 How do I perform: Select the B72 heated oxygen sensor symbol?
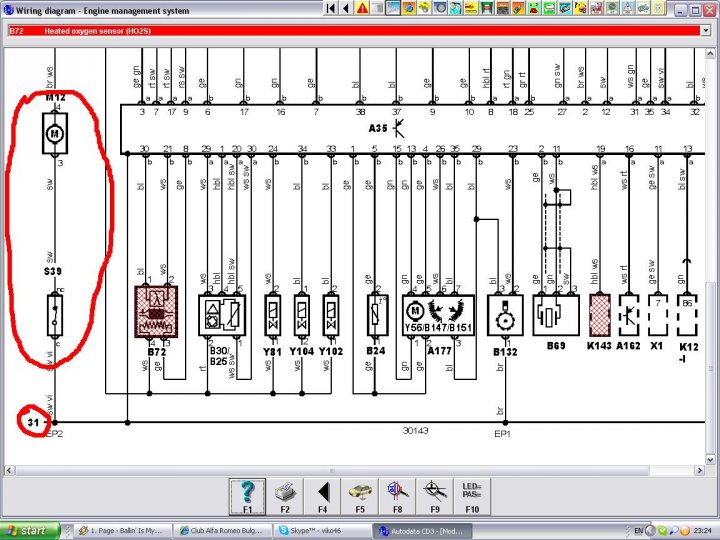tap(157, 314)
